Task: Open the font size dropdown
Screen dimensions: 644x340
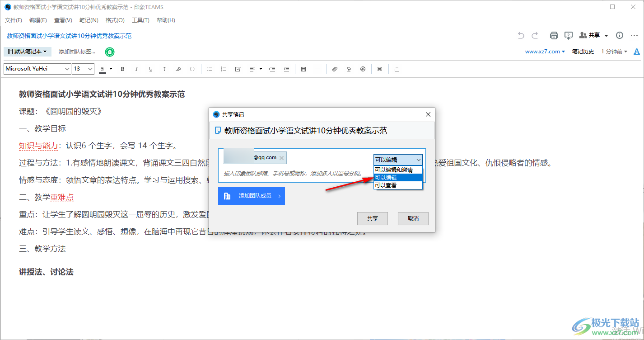Action: click(x=83, y=69)
